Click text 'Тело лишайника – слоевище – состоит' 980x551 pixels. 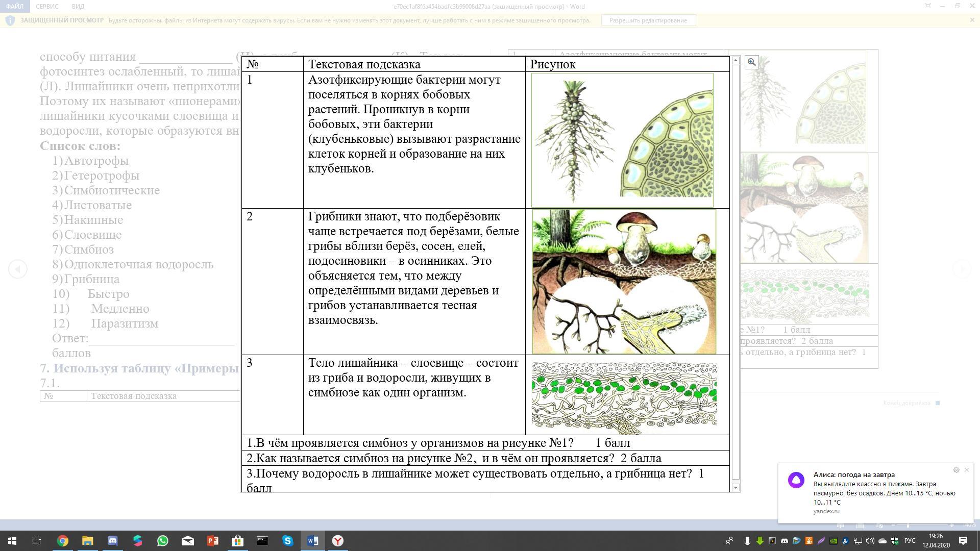pos(413,363)
